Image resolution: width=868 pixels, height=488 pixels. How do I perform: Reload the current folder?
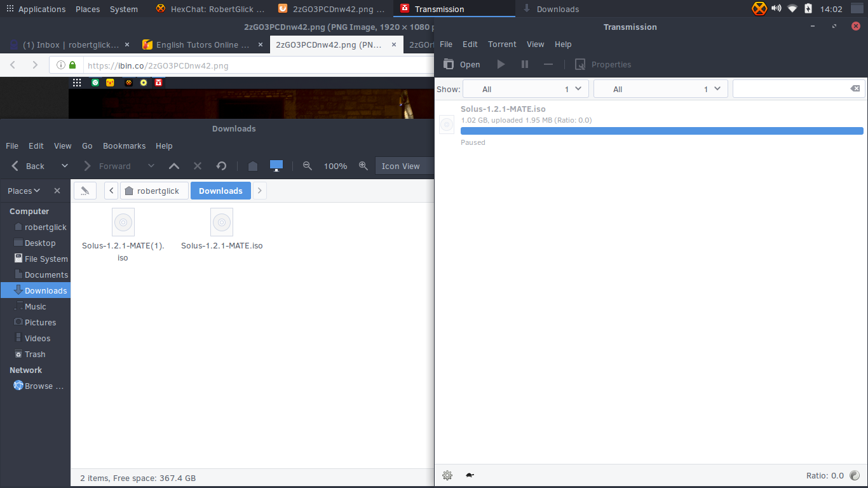(x=221, y=166)
